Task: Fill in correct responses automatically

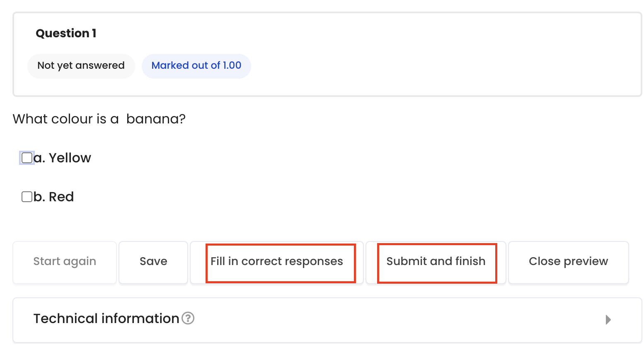Action: (x=277, y=262)
